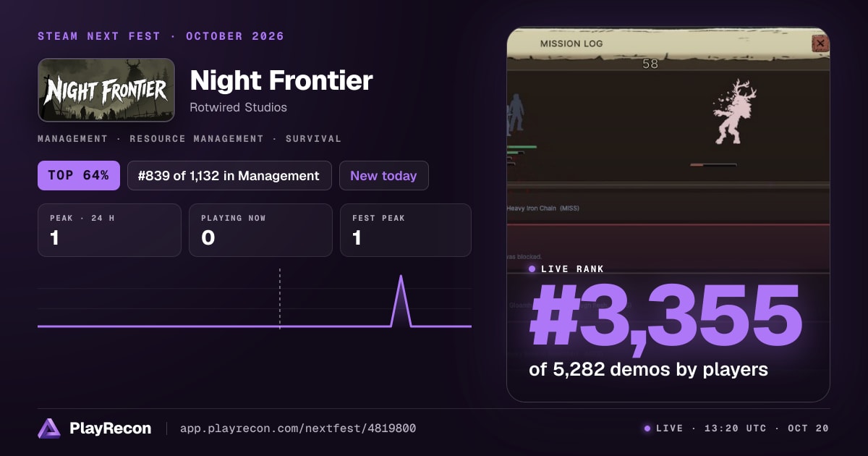The height and width of the screenshot is (456, 868).
Task: Click the #839 of 1,132 in Management badge
Action: [229, 175]
